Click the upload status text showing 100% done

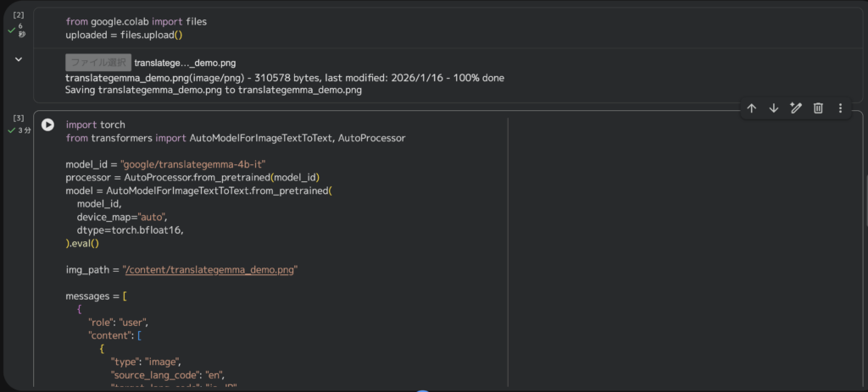(x=285, y=78)
